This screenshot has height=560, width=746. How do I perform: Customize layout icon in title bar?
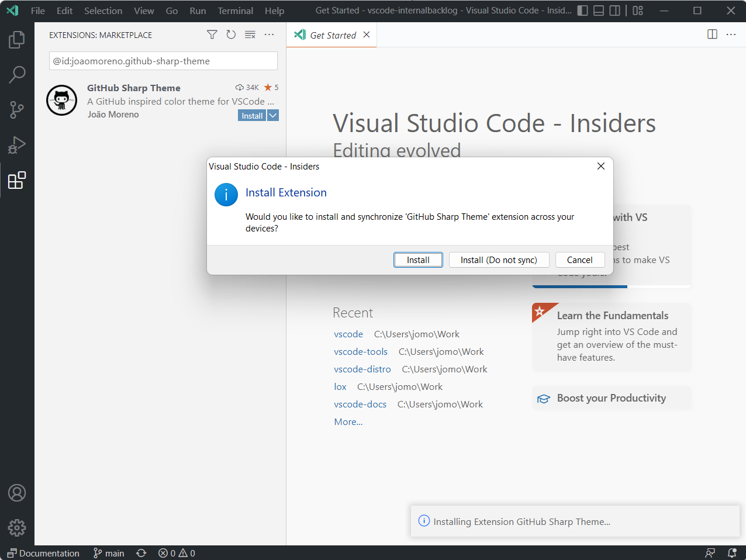pyautogui.click(x=638, y=11)
